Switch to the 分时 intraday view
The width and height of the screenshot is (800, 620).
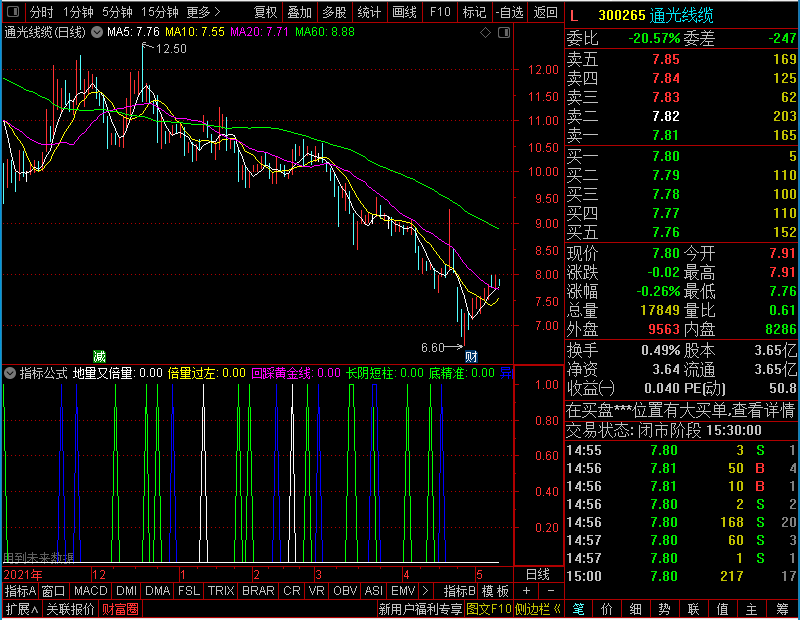(x=41, y=12)
